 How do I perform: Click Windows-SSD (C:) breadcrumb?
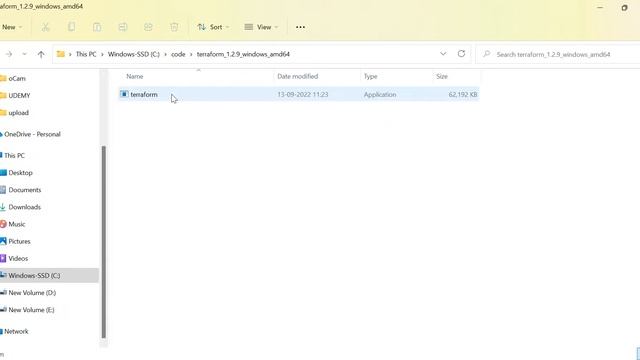coord(134,54)
